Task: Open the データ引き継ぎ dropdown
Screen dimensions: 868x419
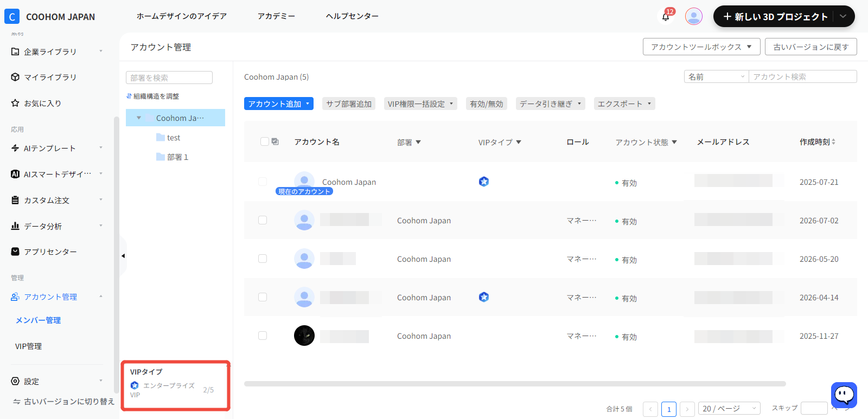Action: point(550,104)
